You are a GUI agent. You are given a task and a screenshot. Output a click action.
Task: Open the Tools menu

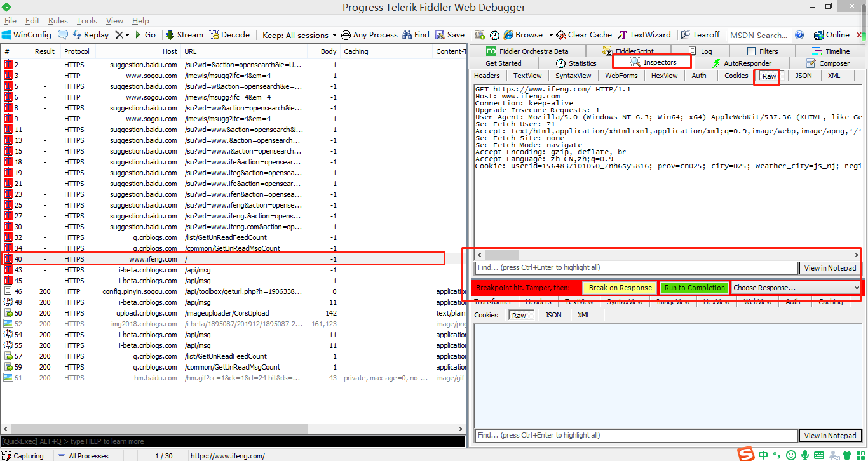(87, 21)
